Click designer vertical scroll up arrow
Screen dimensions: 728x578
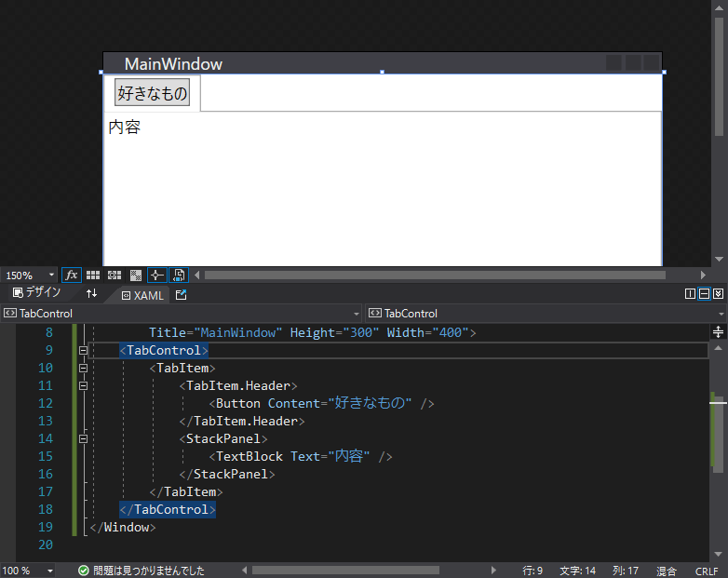tap(719, 7)
